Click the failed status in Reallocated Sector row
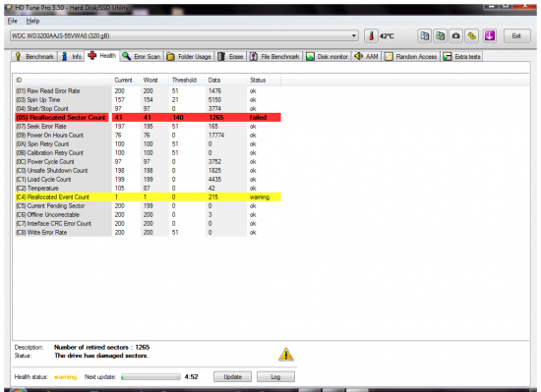 [x=258, y=118]
